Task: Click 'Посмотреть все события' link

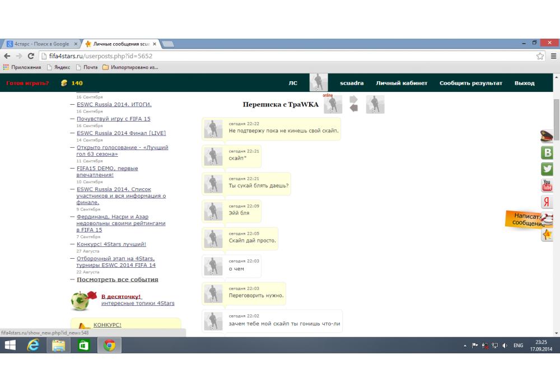Action: click(x=117, y=279)
